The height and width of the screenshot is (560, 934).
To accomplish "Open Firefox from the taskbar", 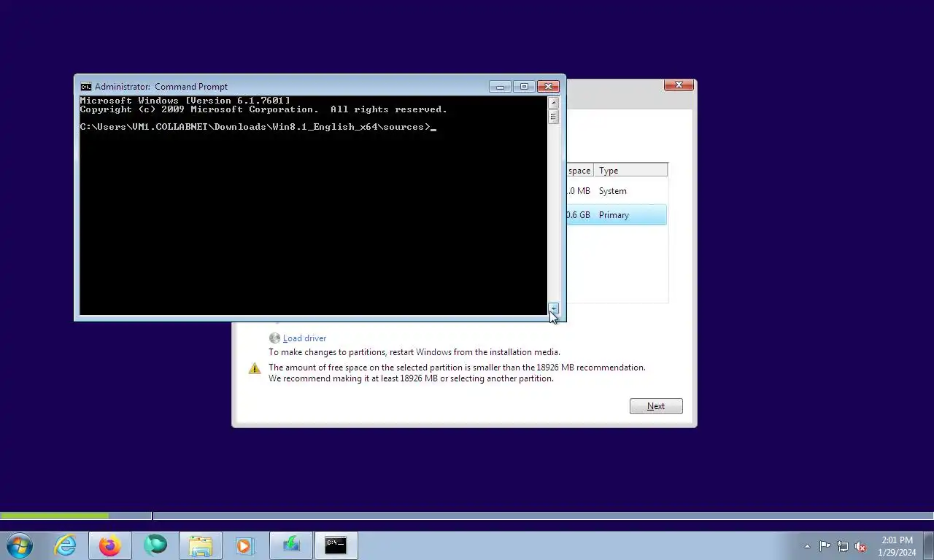I will [109, 545].
